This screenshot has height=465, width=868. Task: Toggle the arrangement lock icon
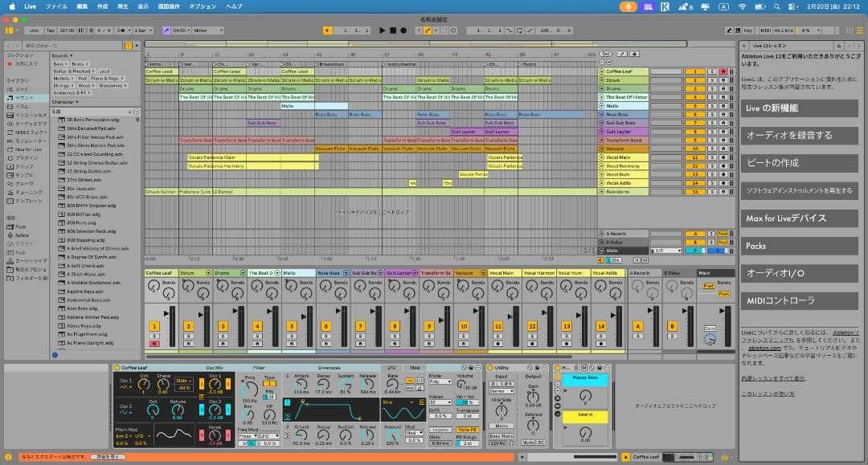634,54
